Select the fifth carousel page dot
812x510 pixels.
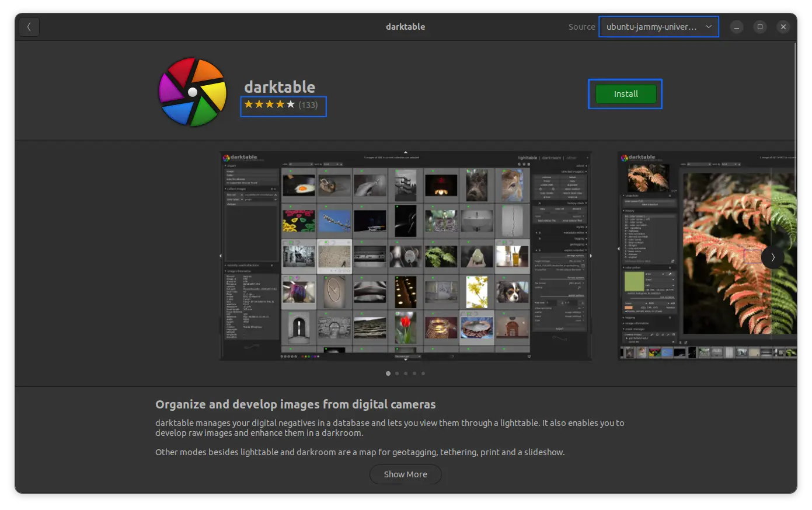click(x=423, y=373)
